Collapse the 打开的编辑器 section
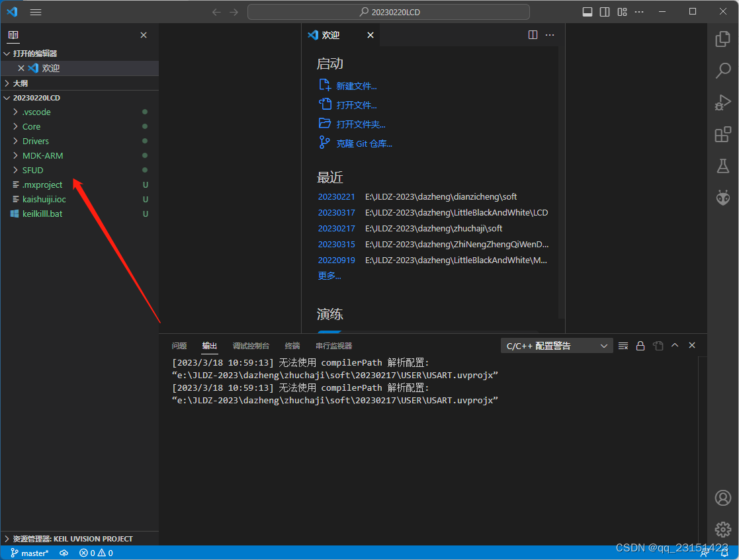This screenshot has width=739, height=560. (x=79, y=54)
